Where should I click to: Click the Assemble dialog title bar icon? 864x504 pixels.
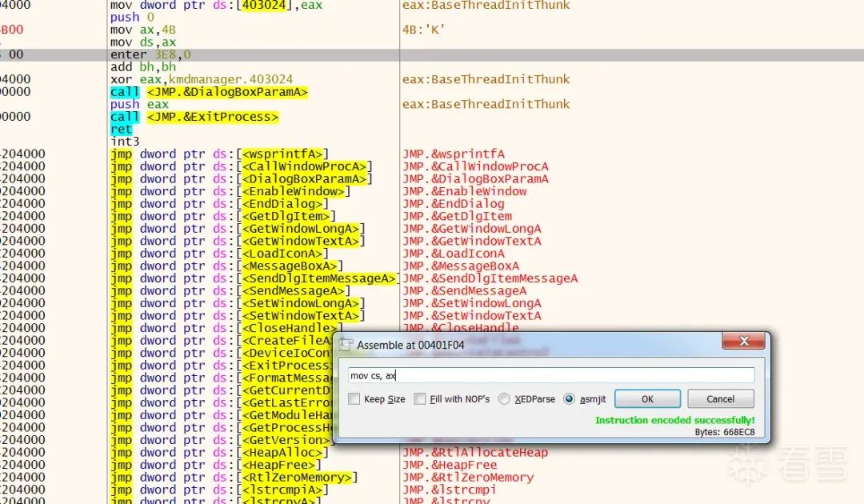[x=346, y=345]
